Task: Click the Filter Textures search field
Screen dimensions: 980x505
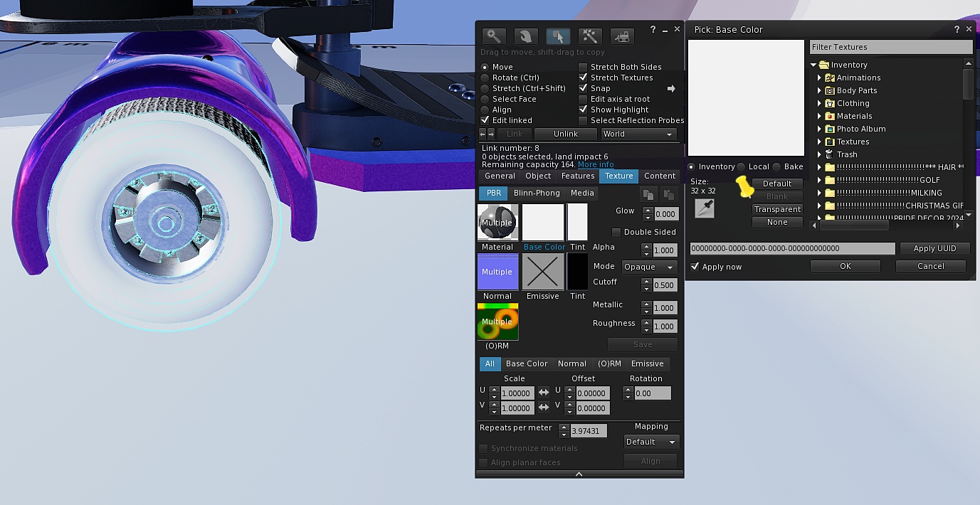Action: [890, 47]
